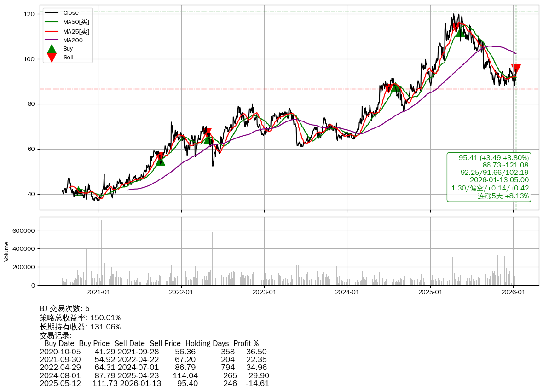
Task: Click the 2023-01 date label on x-axis
Action: [265, 292]
